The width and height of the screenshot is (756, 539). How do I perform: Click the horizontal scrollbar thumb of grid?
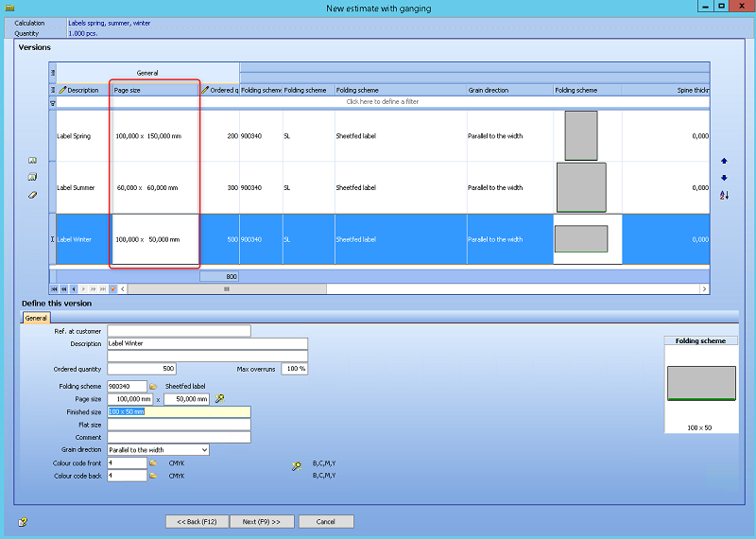[x=227, y=289]
